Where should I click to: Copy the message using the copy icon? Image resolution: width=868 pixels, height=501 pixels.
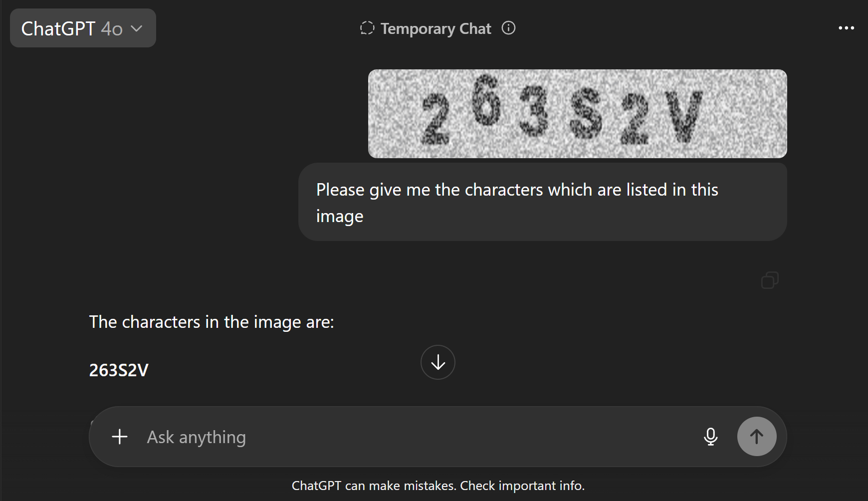(x=770, y=280)
